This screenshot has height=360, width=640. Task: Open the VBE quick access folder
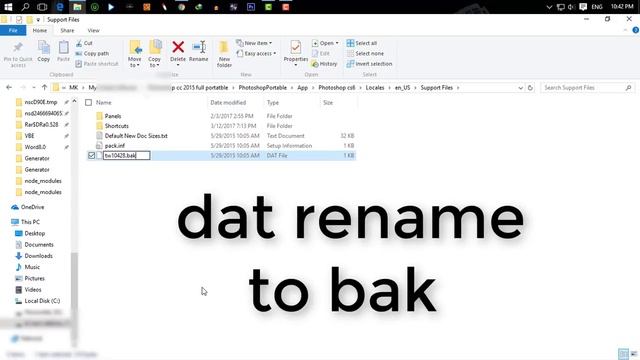[29, 136]
